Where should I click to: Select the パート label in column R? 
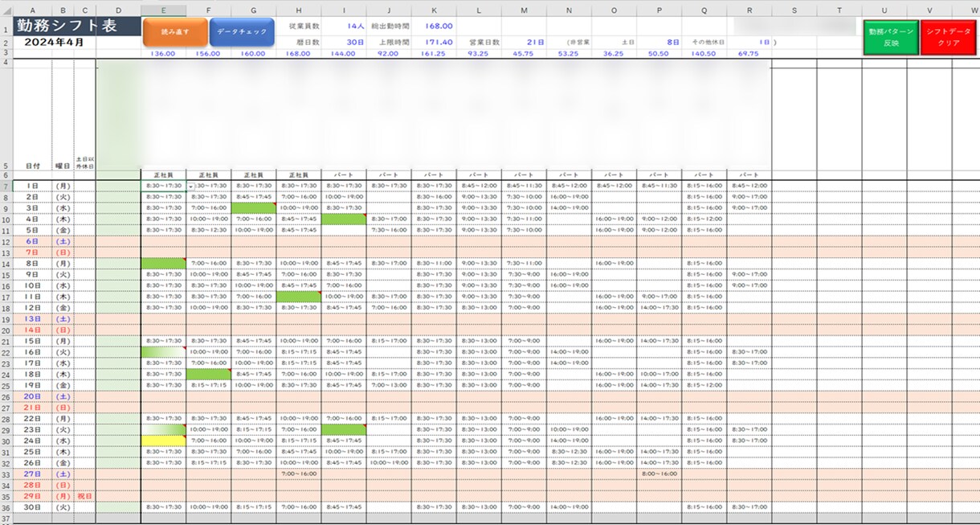coord(749,174)
